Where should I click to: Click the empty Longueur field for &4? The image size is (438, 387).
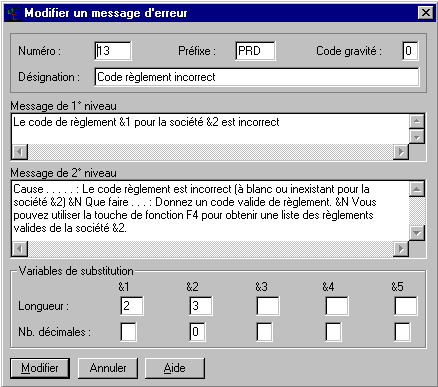[337, 306]
